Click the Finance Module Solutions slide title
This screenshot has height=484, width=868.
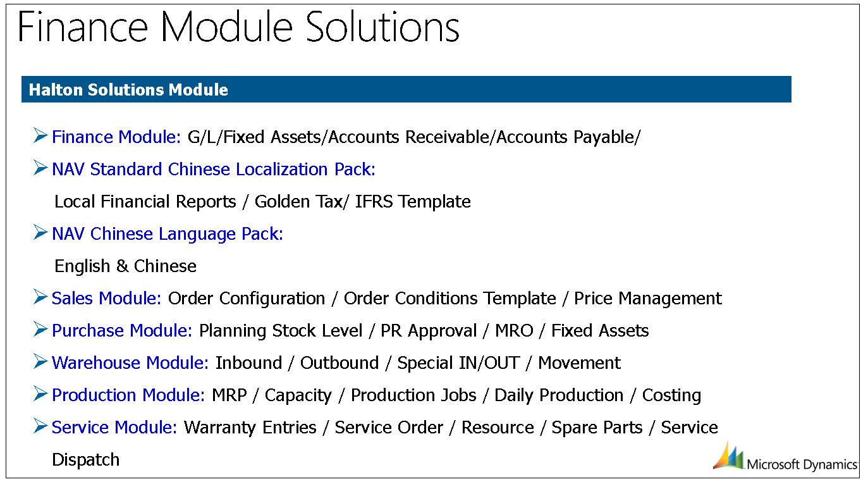(x=238, y=28)
